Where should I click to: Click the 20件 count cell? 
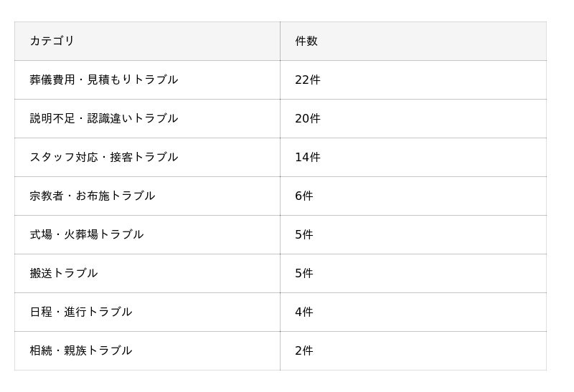308,118
